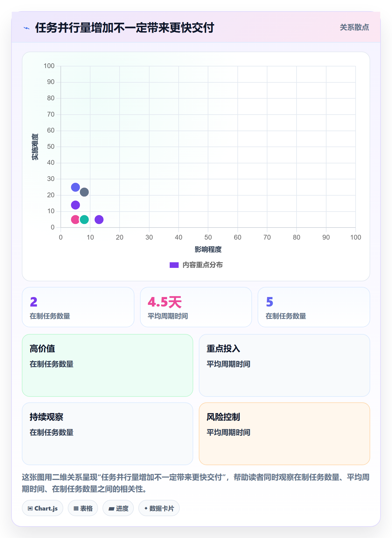Click 平均周期时间 under the 4.5天 stat
This screenshot has height=538, width=392.
coord(168,316)
